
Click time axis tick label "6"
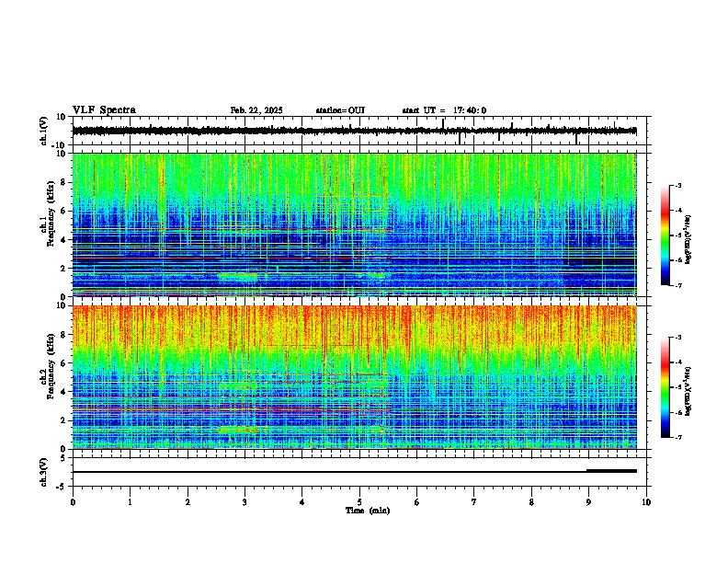[x=417, y=502]
